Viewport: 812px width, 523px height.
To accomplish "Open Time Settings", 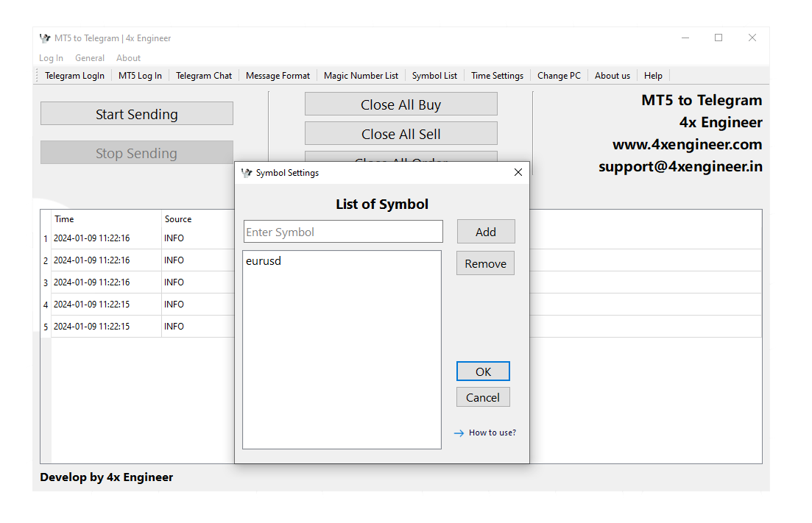I will click(x=497, y=76).
